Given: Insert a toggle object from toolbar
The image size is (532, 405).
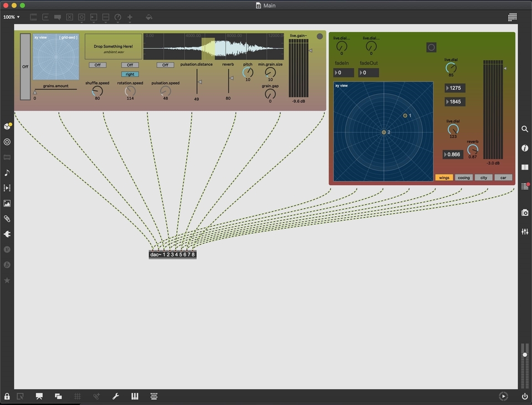Looking at the screenshot, I should click(x=70, y=17).
